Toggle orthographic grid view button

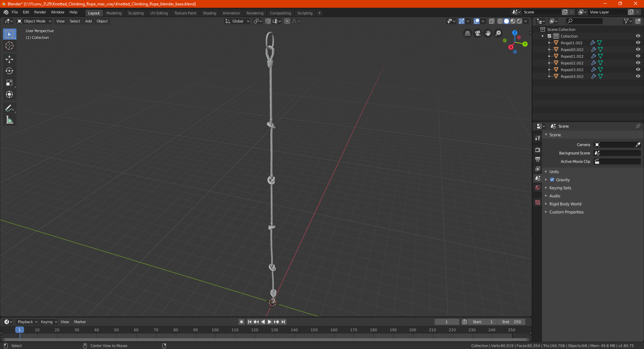467,33
